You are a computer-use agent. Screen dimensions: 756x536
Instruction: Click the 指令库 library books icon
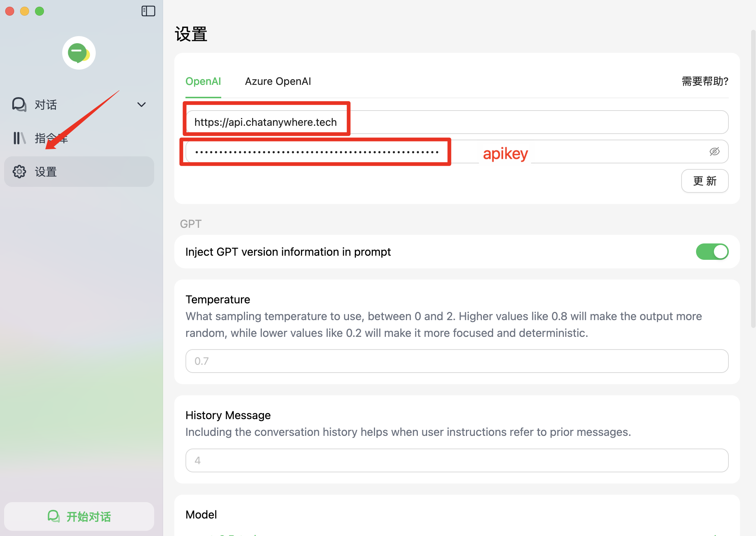click(x=19, y=138)
